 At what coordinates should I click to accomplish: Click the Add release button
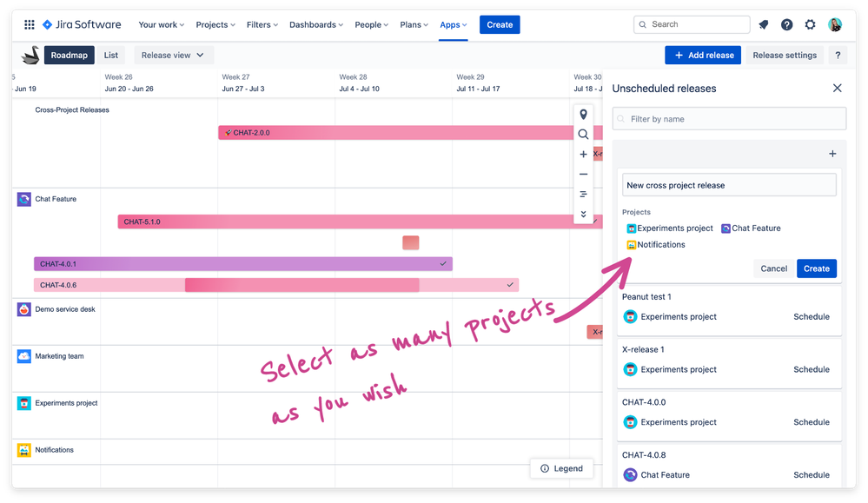click(702, 55)
